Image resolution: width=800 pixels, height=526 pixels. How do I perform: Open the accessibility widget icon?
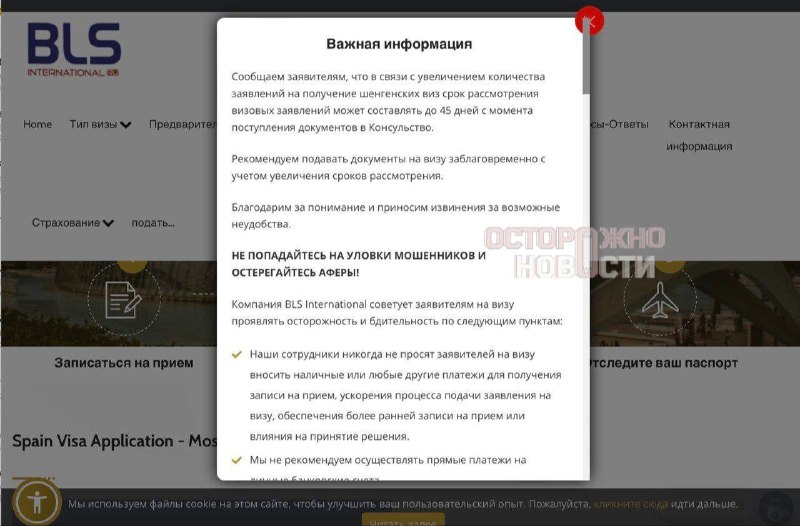coord(37,503)
